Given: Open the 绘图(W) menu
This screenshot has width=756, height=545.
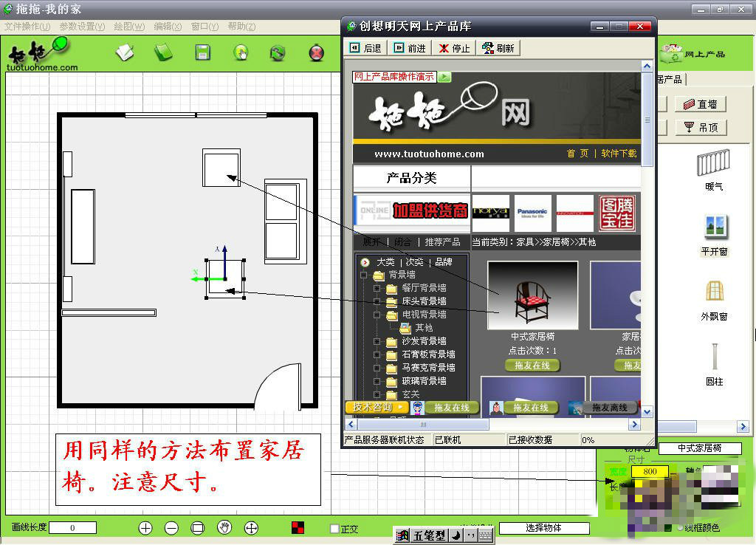Looking at the screenshot, I should [129, 27].
